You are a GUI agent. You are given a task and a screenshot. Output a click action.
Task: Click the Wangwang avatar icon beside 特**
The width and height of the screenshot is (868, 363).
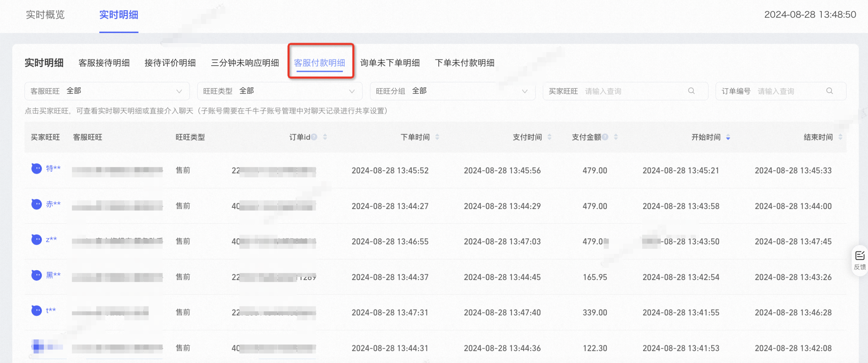click(x=36, y=168)
